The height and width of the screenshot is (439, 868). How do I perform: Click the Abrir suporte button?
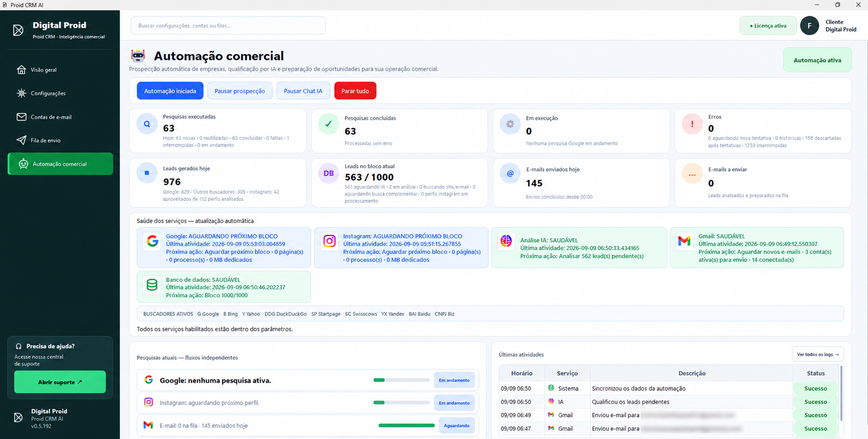click(60, 382)
